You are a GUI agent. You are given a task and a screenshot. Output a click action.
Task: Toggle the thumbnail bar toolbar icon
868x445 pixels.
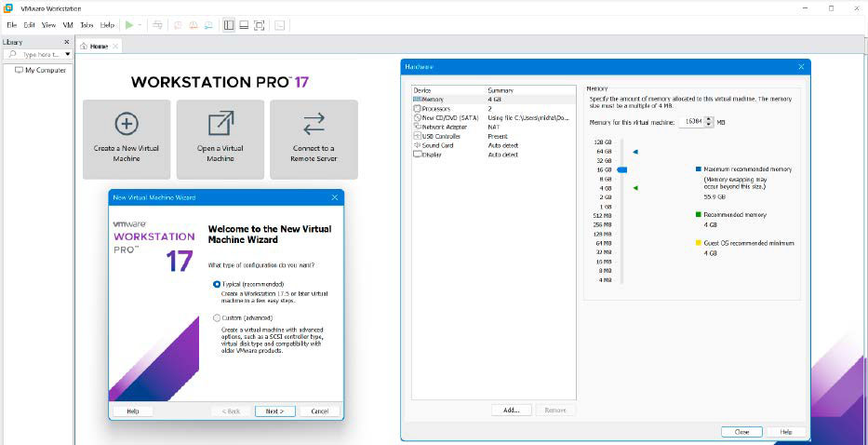[x=244, y=25]
